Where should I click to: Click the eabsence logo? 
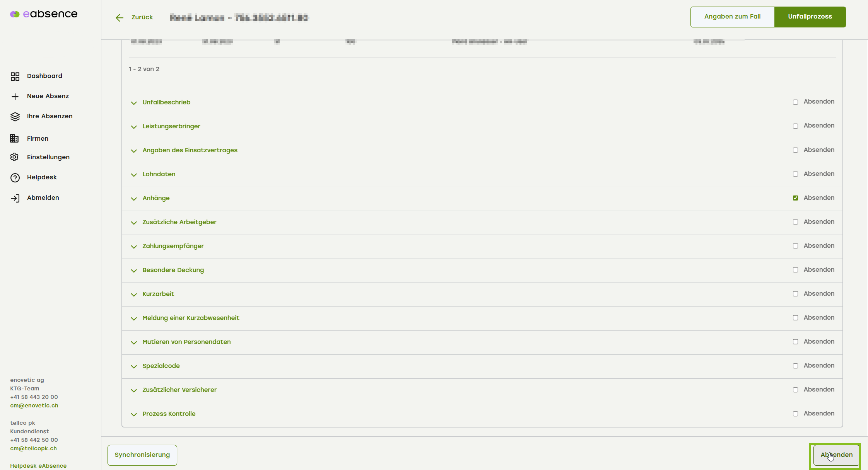click(44, 14)
